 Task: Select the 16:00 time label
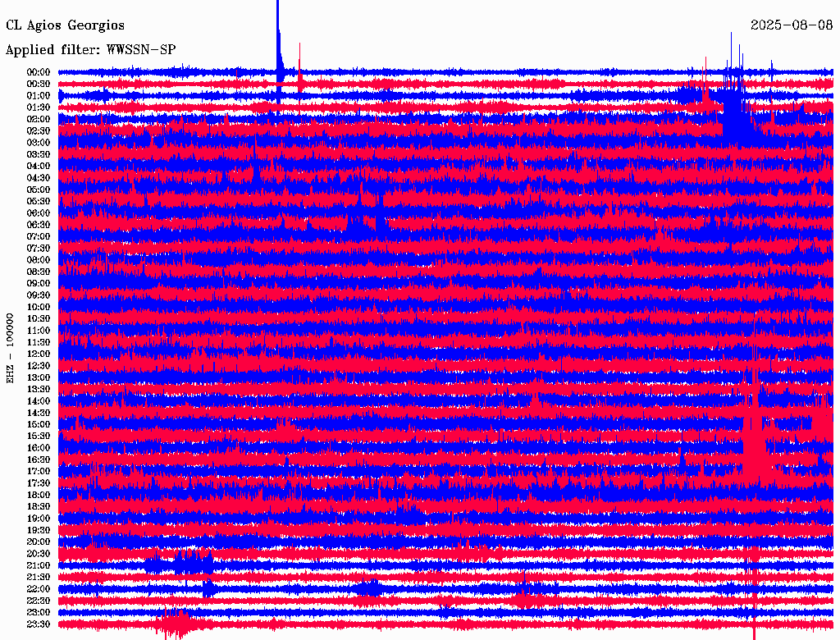(x=39, y=447)
